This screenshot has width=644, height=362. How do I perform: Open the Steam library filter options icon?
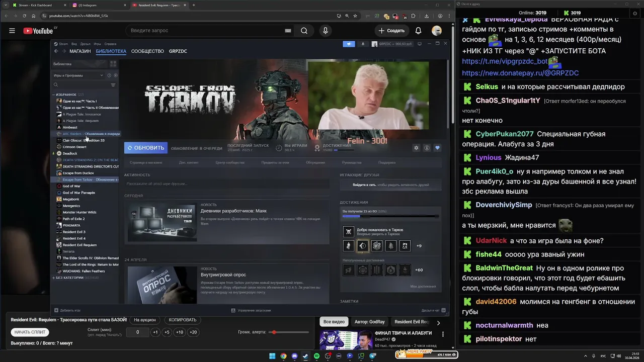(x=113, y=85)
